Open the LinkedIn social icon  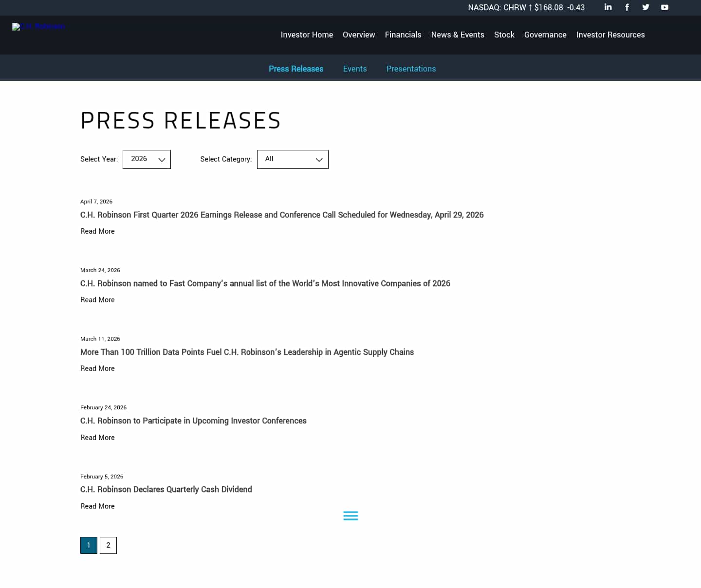608,7
